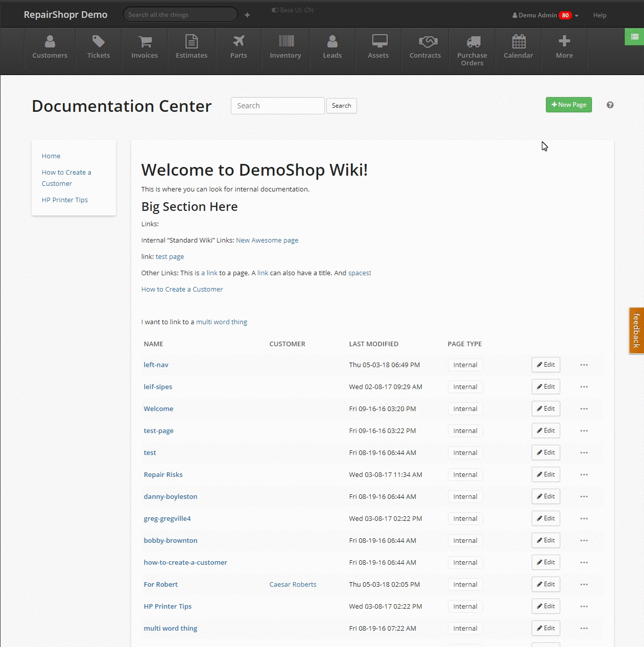This screenshot has height=647, width=644.
Task: Open more options for greg-gregville4 row
Action: 584,518
